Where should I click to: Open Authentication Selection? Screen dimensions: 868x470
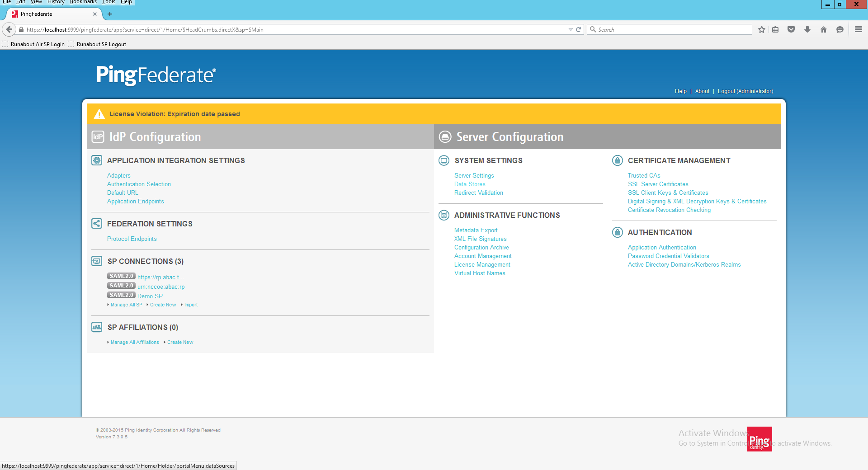(139, 184)
